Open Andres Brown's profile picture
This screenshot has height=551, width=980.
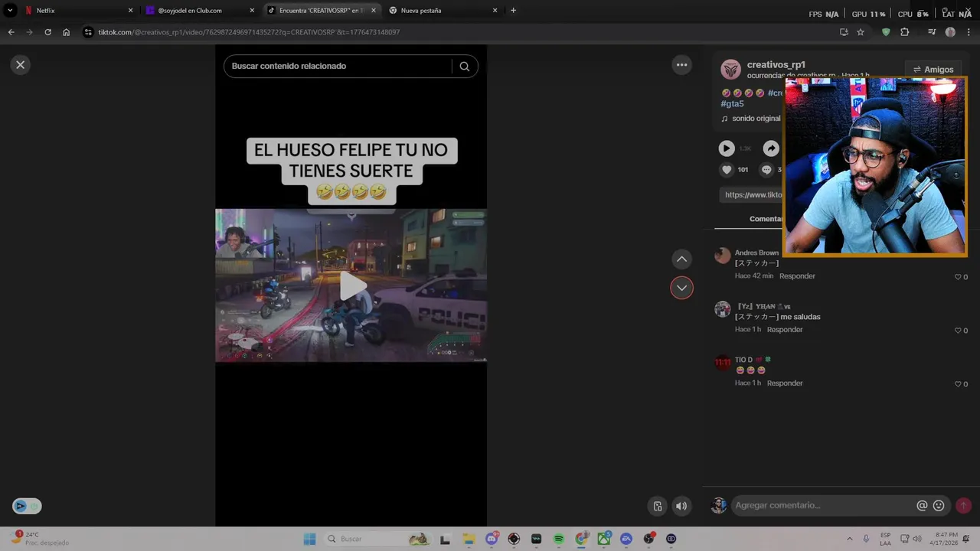tap(722, 256)
